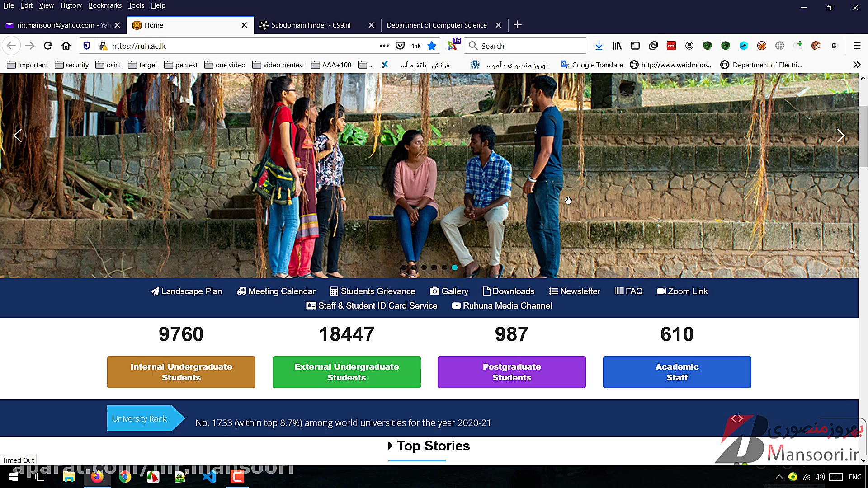868x488 pixels.
Task: Select the highlighted carousel slide dot
Action: coord(454,267)
